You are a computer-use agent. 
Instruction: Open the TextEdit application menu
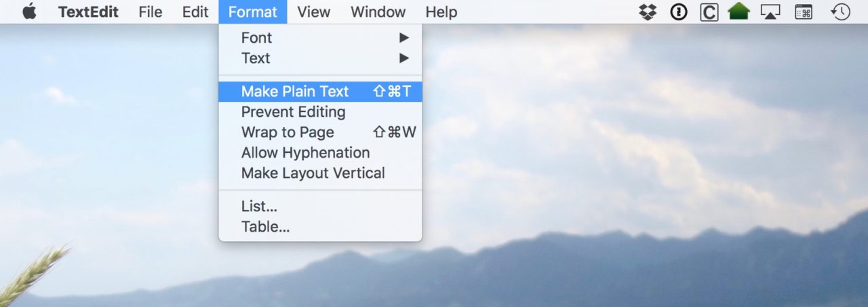(x=88, y=12)
